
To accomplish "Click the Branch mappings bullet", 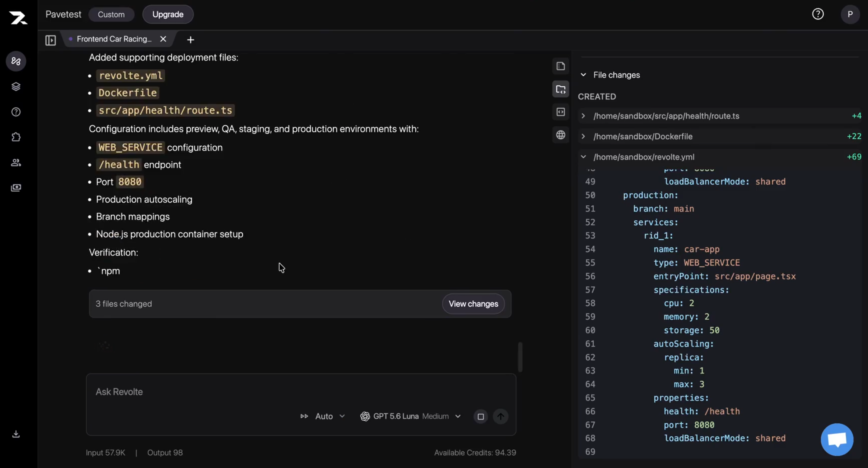I will 133,217.
